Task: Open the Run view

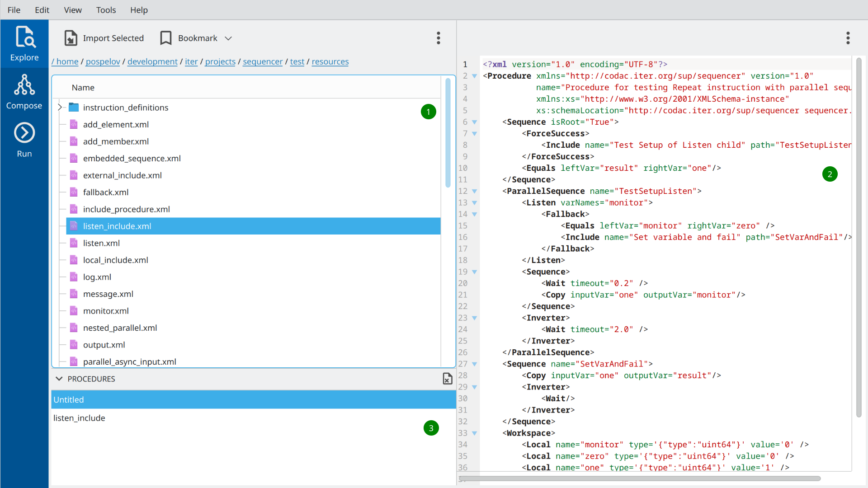Action: (x=24, y=140)
